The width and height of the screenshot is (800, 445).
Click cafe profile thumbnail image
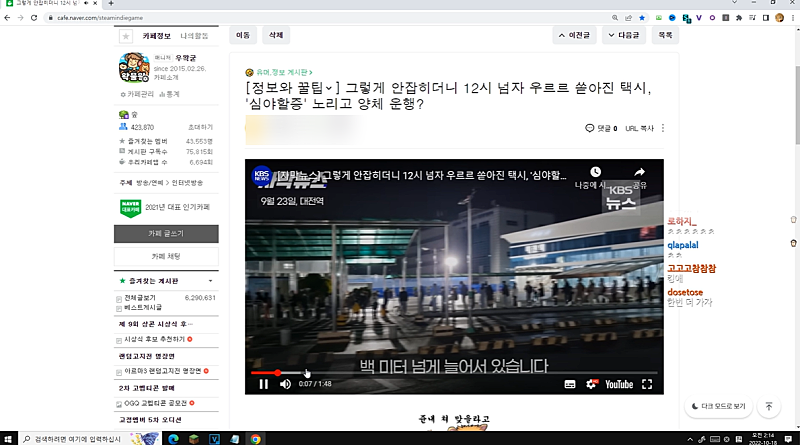[x=134, y=67]
